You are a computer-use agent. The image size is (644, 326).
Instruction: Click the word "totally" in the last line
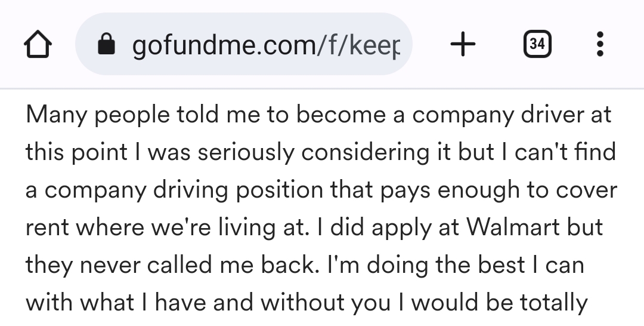[x=553, y=303]
